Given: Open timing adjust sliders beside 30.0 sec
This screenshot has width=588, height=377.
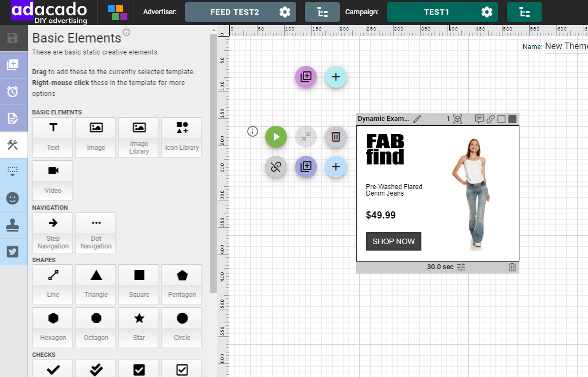Looking at the screenshot, I should pos(461,267).
